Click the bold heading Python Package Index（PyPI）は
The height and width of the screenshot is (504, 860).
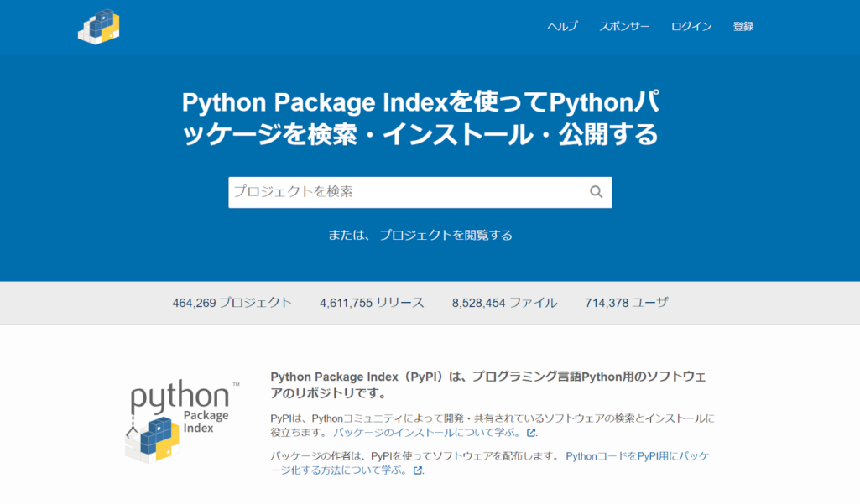pyautogui.click(x=488, y=385)
